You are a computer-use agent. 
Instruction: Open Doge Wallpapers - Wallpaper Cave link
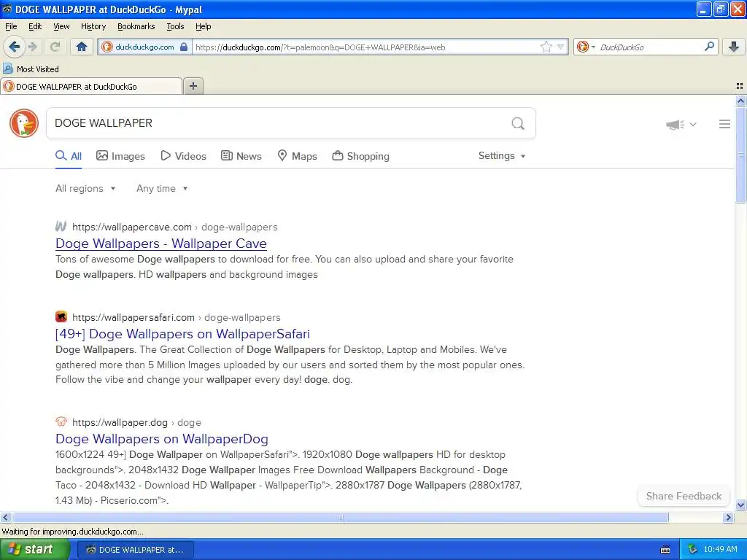[161, 244]
